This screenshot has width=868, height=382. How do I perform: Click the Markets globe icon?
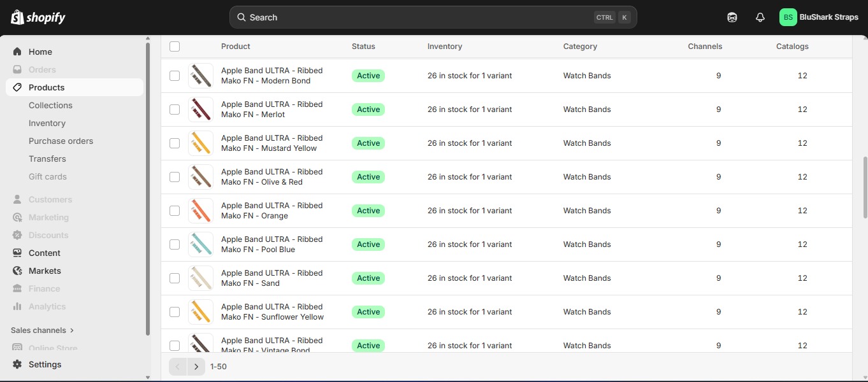pyautogui.click(x=17, y=271)
